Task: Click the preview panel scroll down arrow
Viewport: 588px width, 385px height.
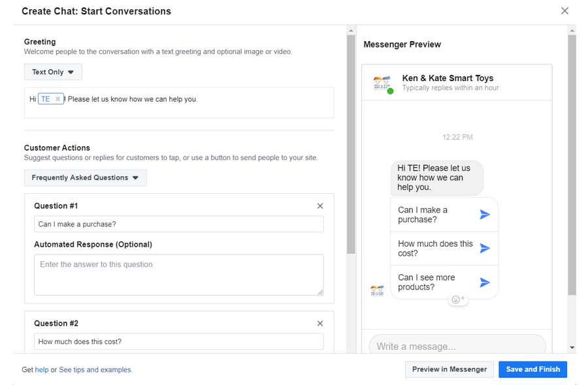Action: tap(572, 348)
